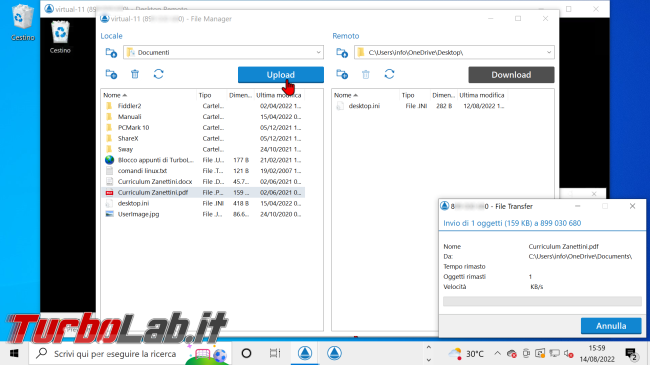Open the Locale folder dropdown showing Documenti
This screenshot has width=650, height=365.
tap(223, 52)
